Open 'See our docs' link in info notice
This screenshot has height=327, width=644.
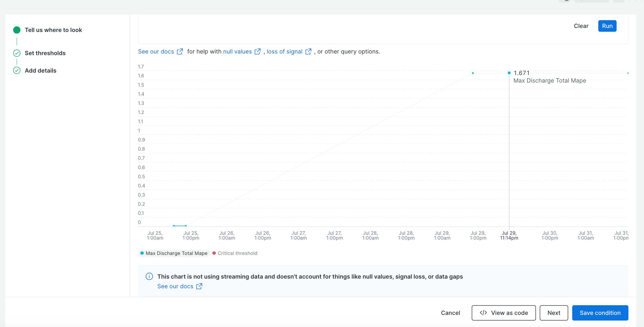coord(175,286)
